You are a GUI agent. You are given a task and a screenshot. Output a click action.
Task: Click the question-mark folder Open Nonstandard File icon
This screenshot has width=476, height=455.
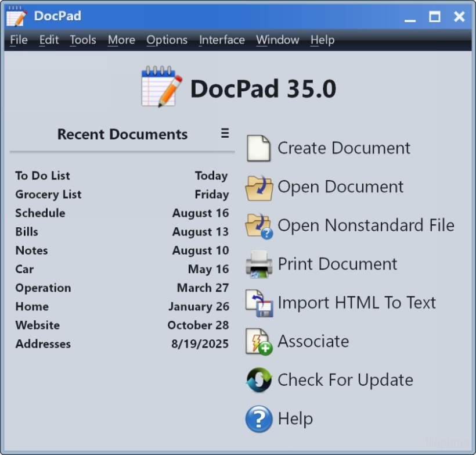(x=259, y=226)
